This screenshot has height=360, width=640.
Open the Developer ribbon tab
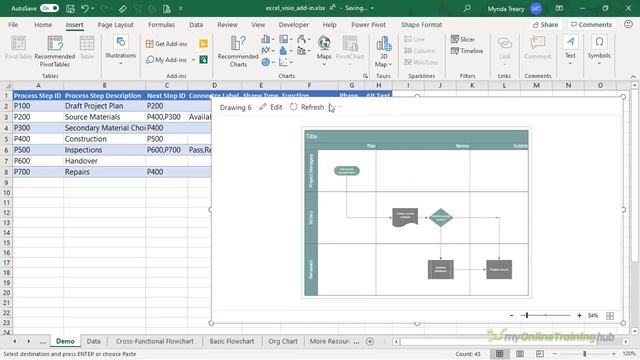coord(293,24)
